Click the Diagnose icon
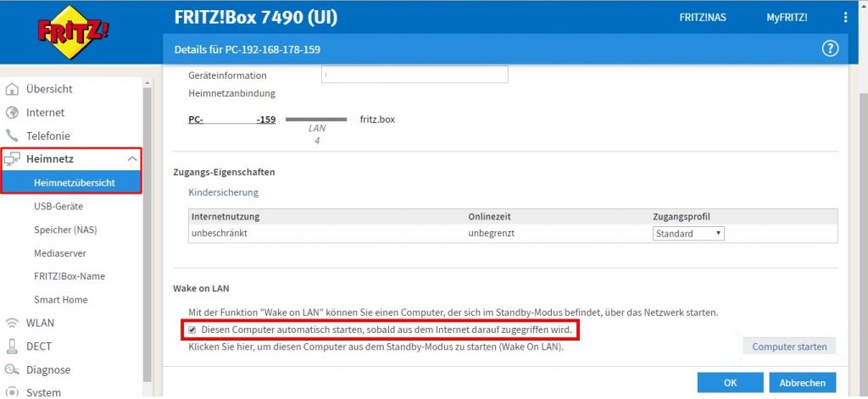Image resolution: width=868 pixels, height=399 pixels. pos(12,369)
